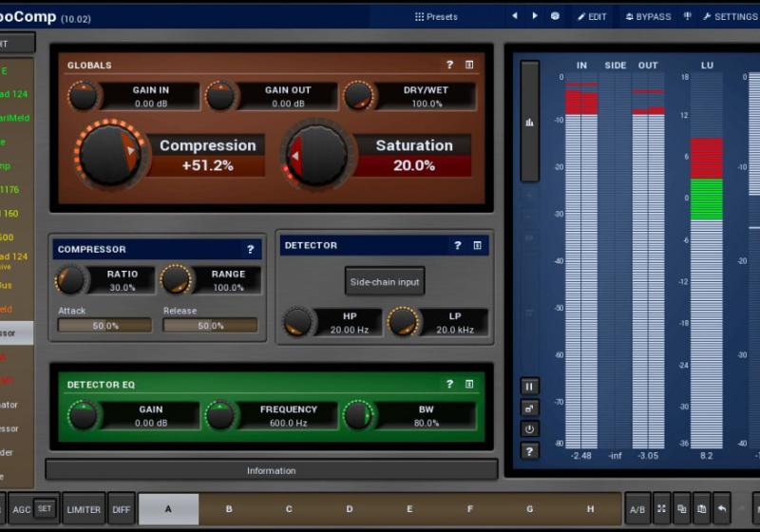This screenshot has width=760, height=532.
Task: Open the Presets browser
Action: click(436, 16)
